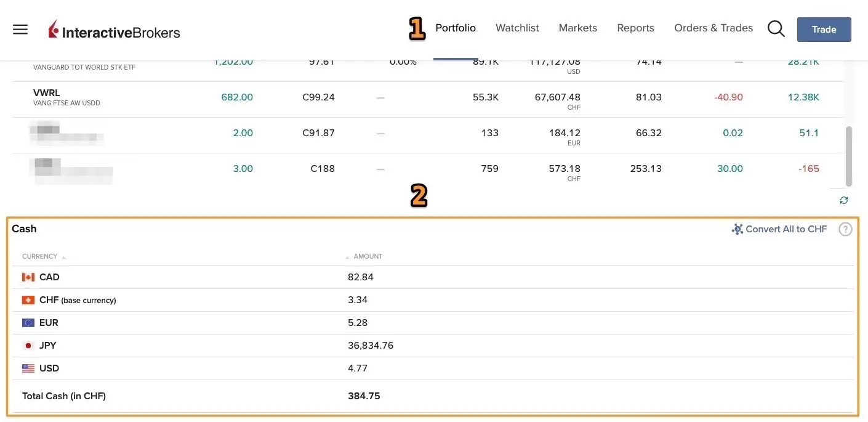Screen dimensions: 868x422
Task: Click the USD amount 4.77
Action: (358, 368)
